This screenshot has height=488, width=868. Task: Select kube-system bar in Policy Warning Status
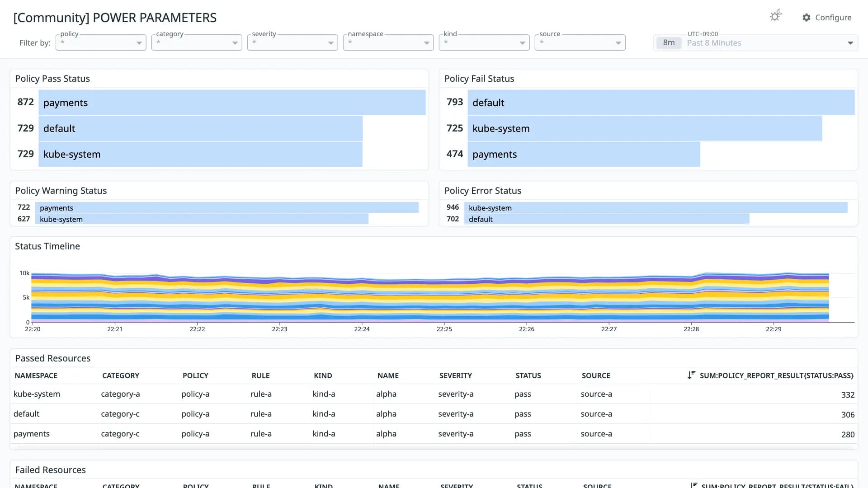click(x=202, y=219)
